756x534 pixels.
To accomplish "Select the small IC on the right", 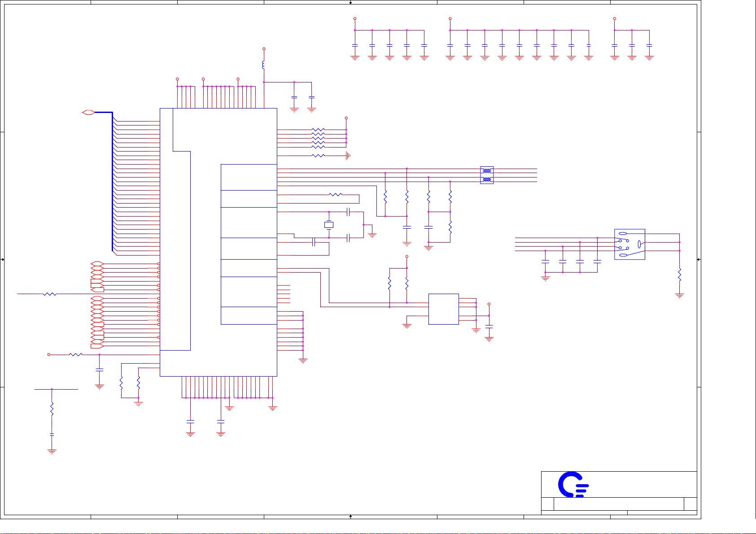I will coord(444,309).
